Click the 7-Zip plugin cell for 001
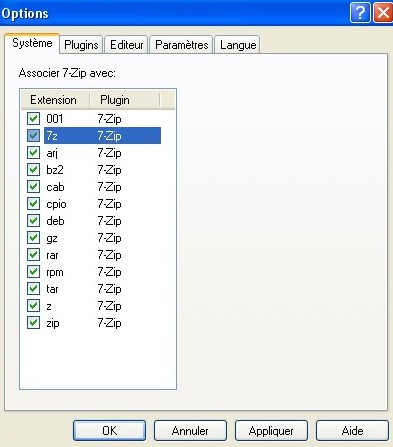The image size is (393, 447). coord(109,119)
